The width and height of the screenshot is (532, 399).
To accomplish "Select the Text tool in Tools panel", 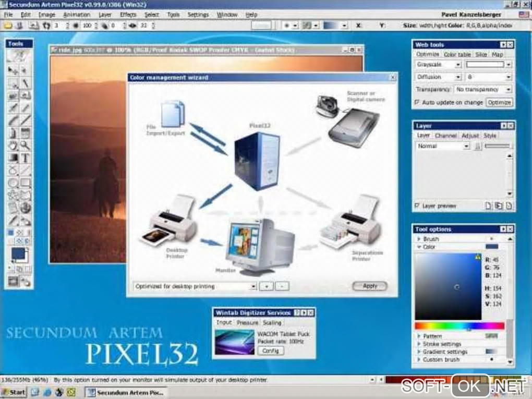I will click(25, 158).
